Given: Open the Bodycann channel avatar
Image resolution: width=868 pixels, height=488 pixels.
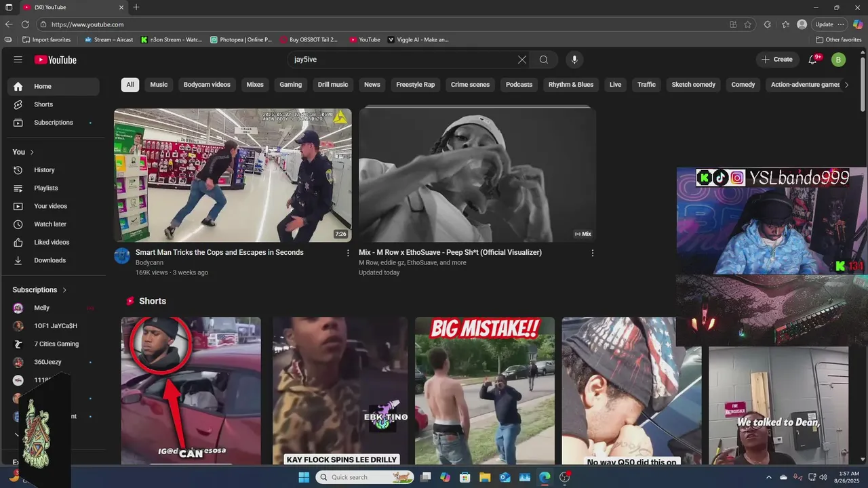Looking at the screenshot, I should (122, 256).
